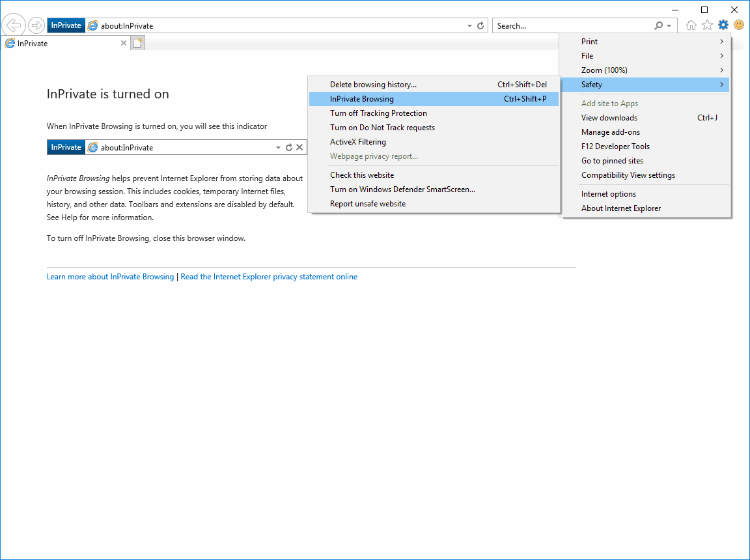This screenshot has width=750, height=560.
Task: Choose Delete browsing history... in Safety submenu
Action: [434, 85]
